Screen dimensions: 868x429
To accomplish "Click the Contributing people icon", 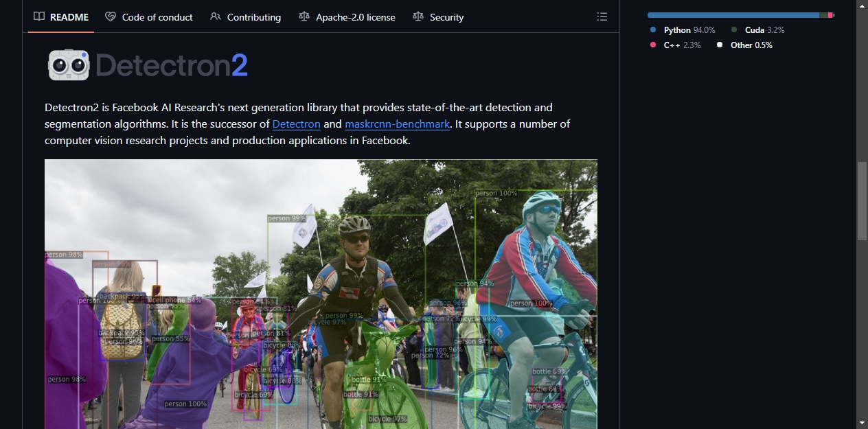I will pos(216,17).
